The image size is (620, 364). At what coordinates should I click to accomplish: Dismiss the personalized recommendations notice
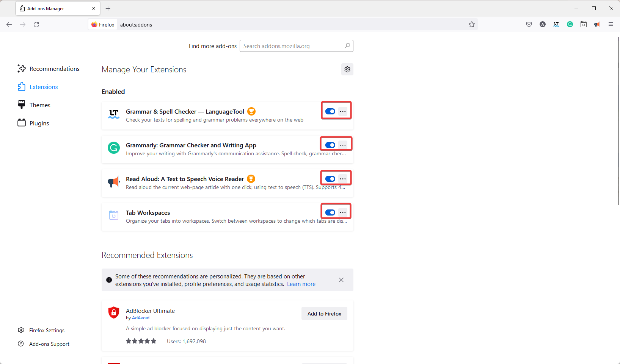point(341,280)
